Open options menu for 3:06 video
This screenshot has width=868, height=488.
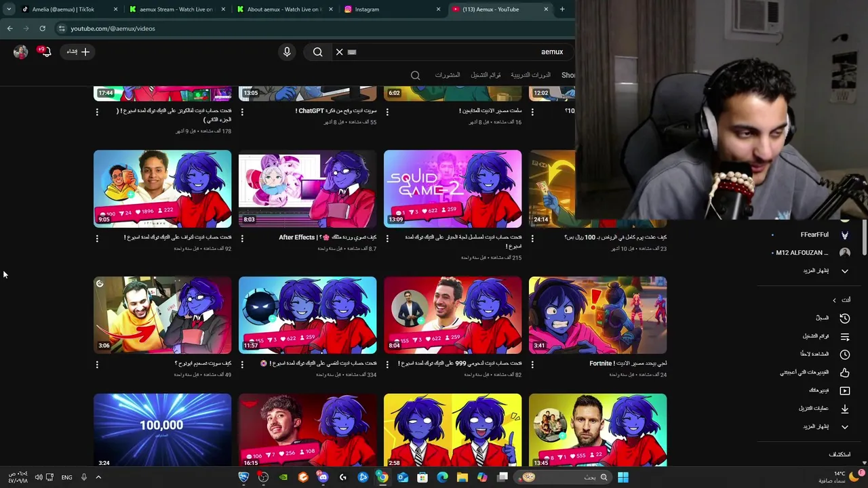97,365
